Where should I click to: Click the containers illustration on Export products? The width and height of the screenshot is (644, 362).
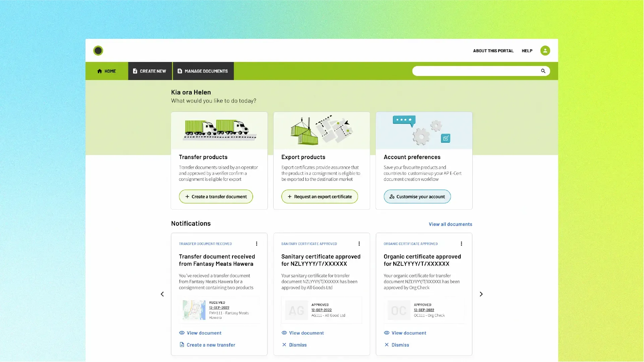[321, 130]
